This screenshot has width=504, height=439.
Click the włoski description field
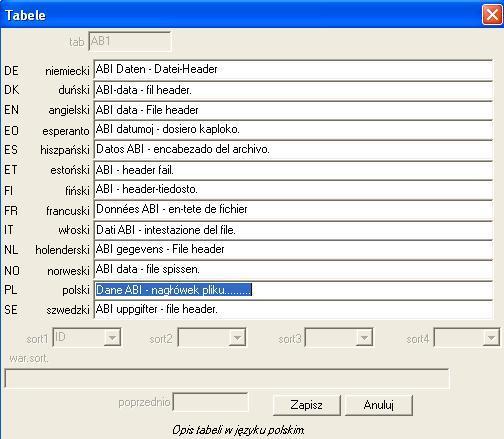click(x=293, y=230)
